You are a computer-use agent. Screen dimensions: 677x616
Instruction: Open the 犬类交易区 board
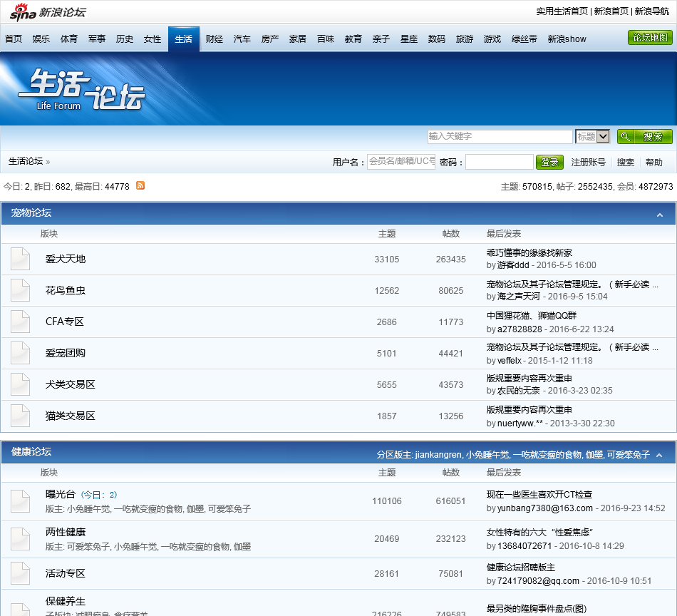click(x=71, y=384)
